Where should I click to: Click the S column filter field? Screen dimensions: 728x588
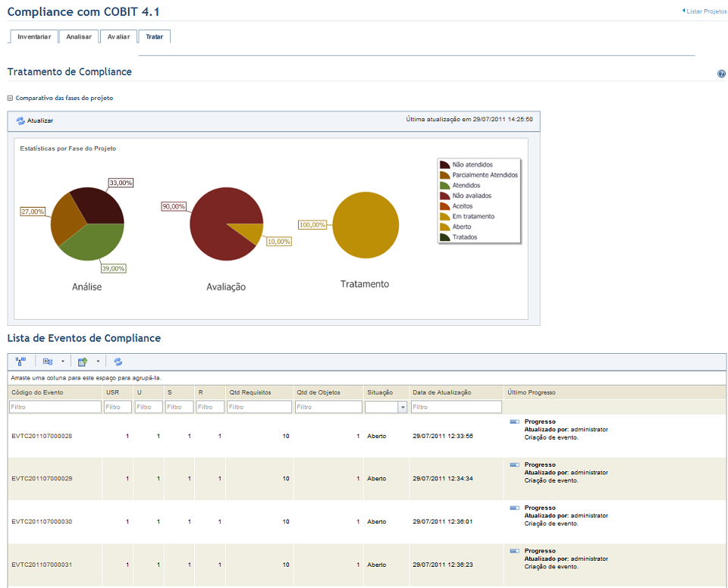[179, 407]
